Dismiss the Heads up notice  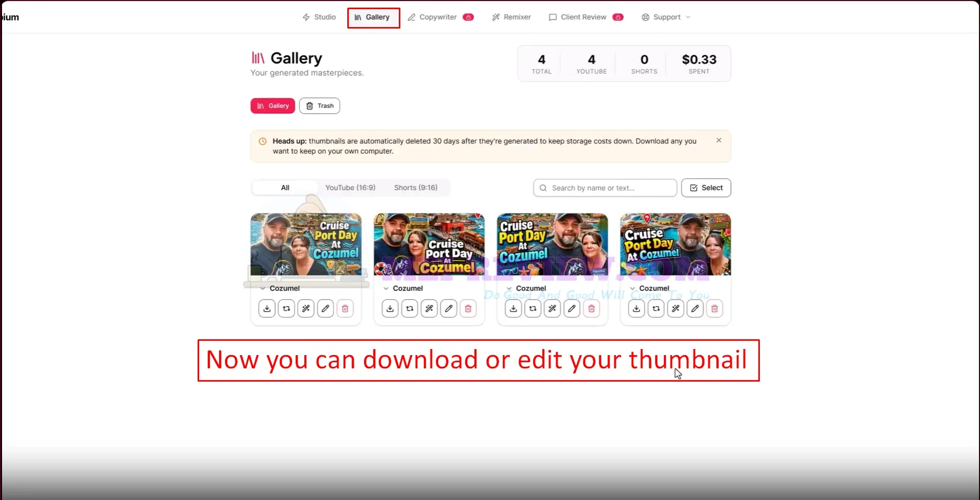[x=719, y=140]
